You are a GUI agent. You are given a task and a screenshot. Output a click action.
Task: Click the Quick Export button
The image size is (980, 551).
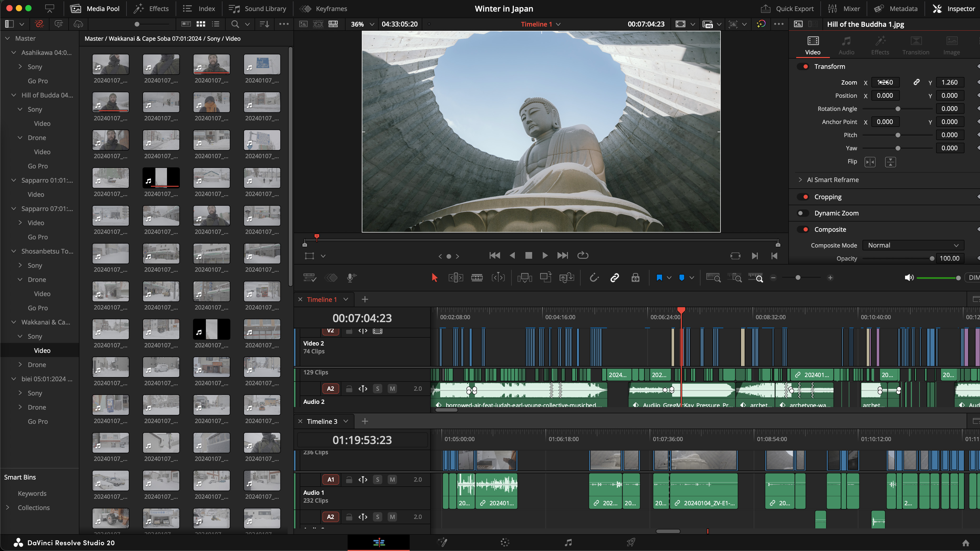[x=787, y=8]
